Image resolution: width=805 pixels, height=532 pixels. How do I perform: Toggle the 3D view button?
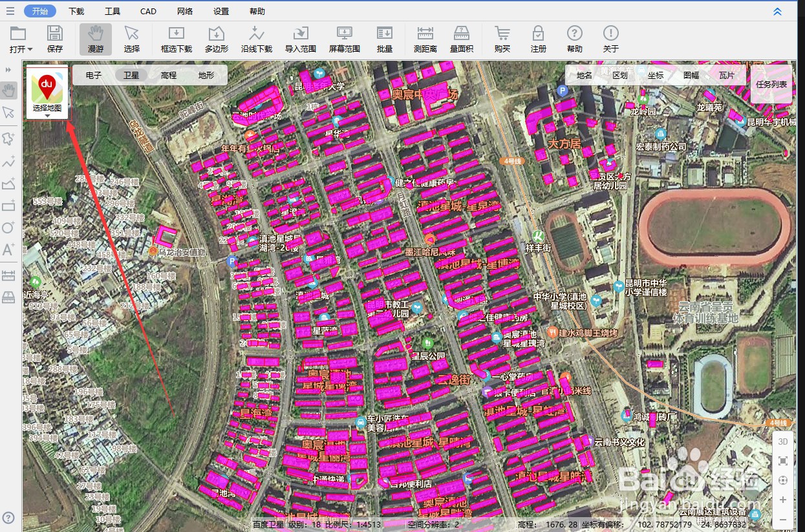point(782,442)
